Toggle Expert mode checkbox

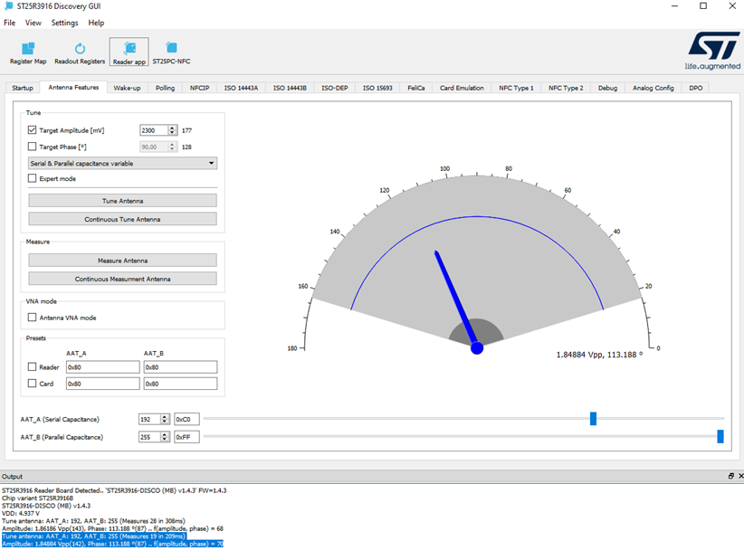tap(33, 179)
